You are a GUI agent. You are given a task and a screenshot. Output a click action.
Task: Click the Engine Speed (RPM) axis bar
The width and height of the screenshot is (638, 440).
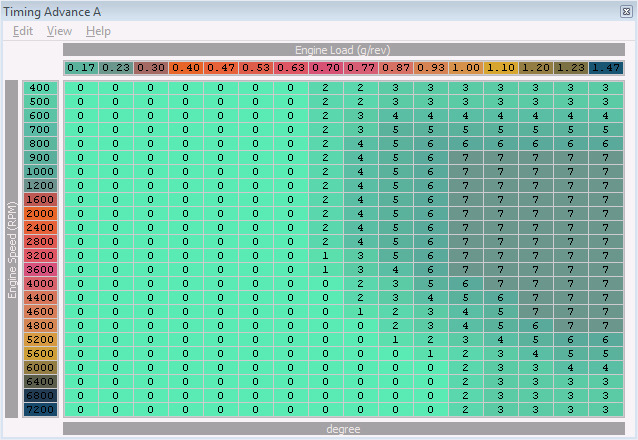tap(11, 249)
